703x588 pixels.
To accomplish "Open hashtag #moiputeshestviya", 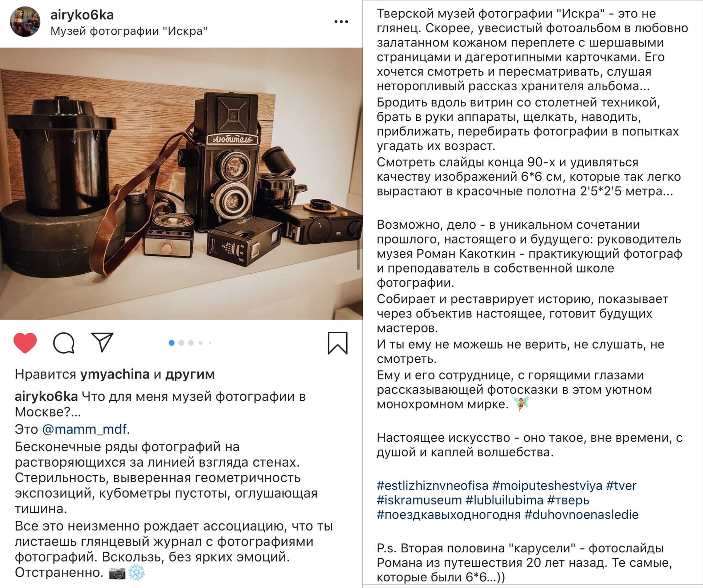I will click(547, 486).
